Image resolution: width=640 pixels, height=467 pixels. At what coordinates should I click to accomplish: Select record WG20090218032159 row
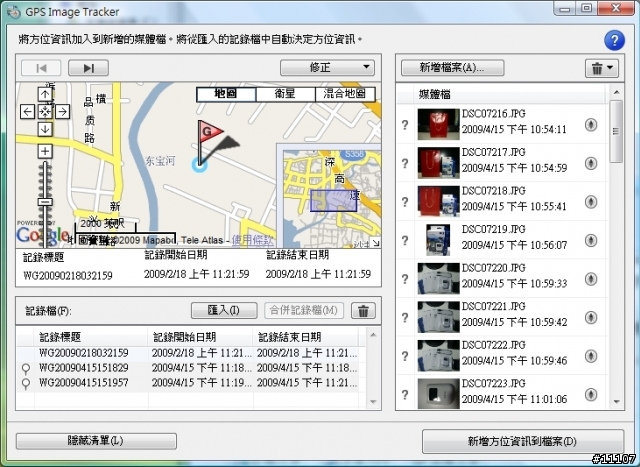click(188, 353)
